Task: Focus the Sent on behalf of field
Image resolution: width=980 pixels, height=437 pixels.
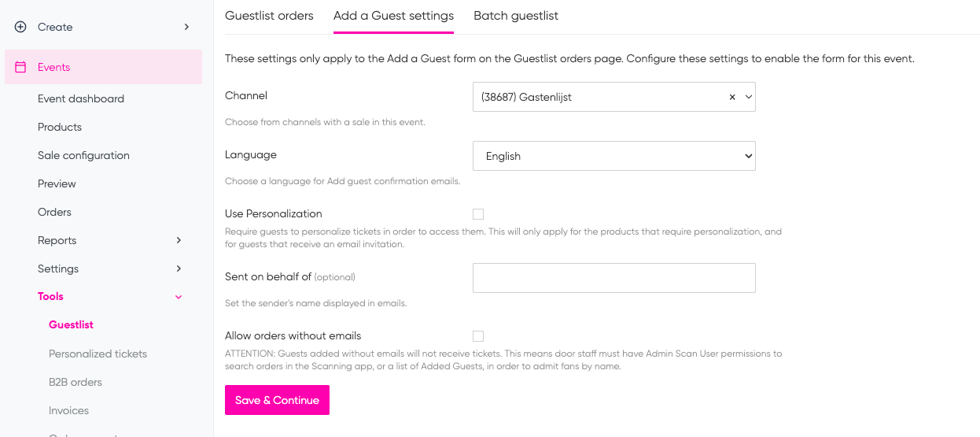Action: pos(614,278)
